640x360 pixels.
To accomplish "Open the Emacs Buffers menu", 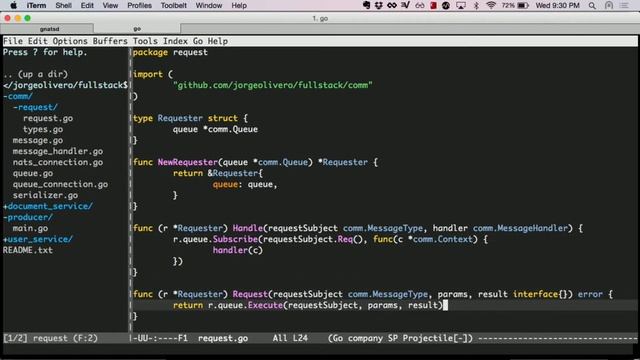I will pyautogui.click(x=110, y=41).
